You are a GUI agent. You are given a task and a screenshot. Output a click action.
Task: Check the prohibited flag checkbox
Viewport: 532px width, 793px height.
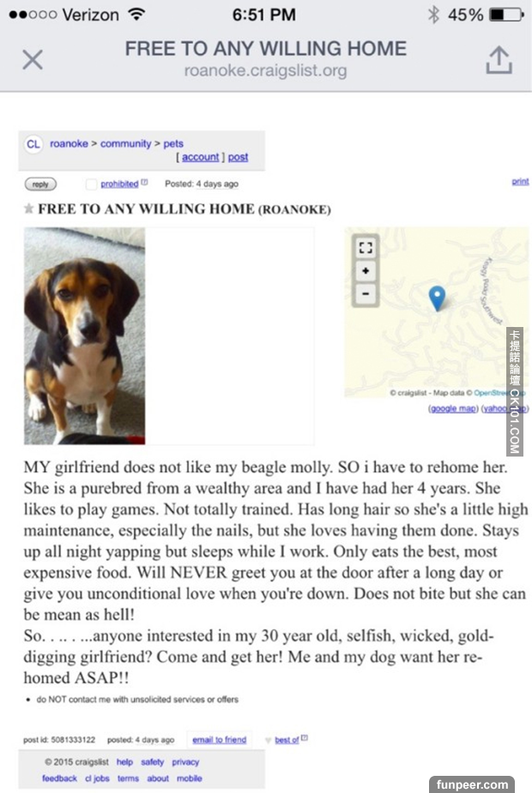coord(92,184)
